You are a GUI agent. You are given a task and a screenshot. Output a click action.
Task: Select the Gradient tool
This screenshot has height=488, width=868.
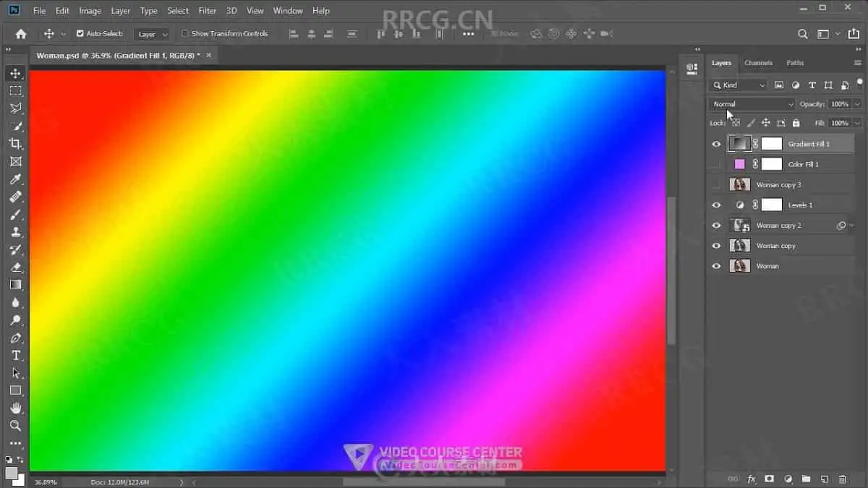pos(16,285)
